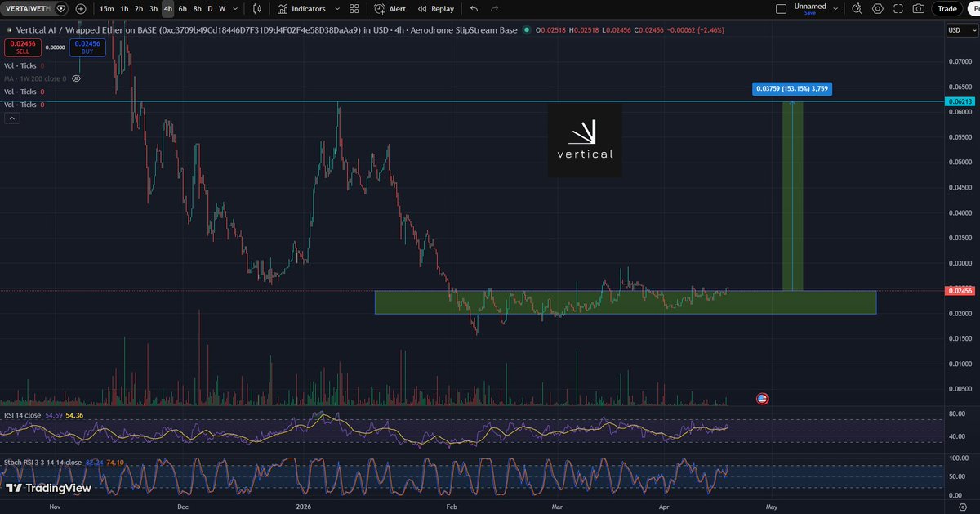Open the flag event marker on timeline
This screenshot has width=980, height=514.
(x=762, y=399)
